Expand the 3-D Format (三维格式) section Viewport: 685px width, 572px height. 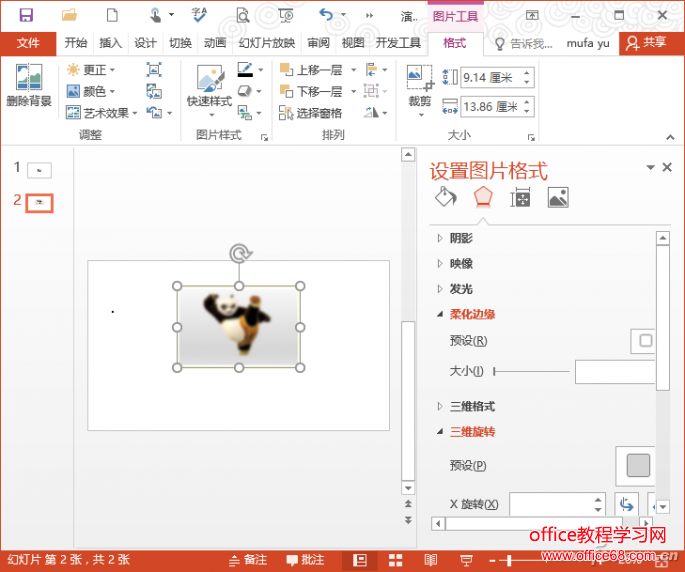click(471, 406)
